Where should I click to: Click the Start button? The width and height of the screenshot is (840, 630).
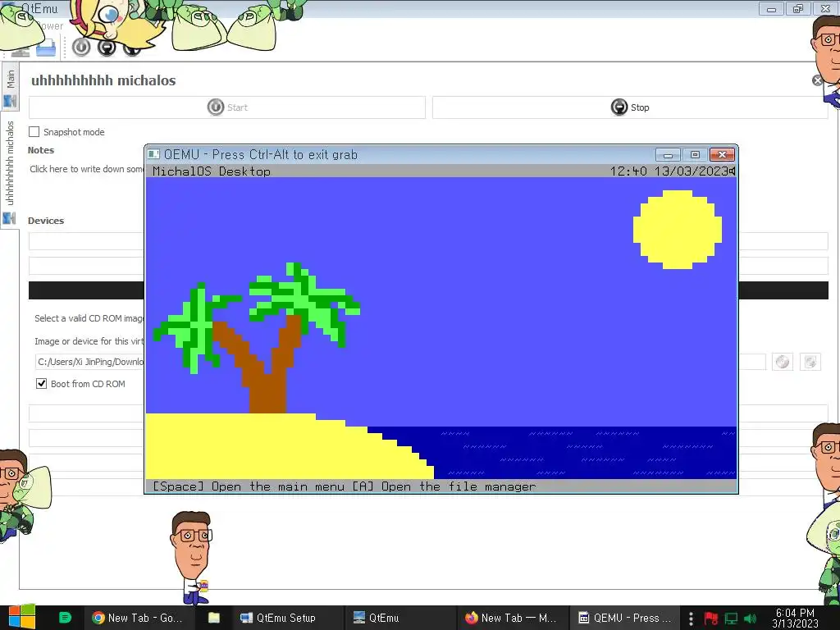(x=227, y=107)
